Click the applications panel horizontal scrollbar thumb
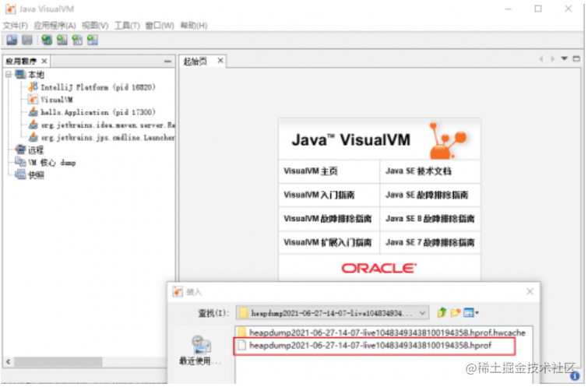Screen dimensions: 588x387 tap(58, 362)
